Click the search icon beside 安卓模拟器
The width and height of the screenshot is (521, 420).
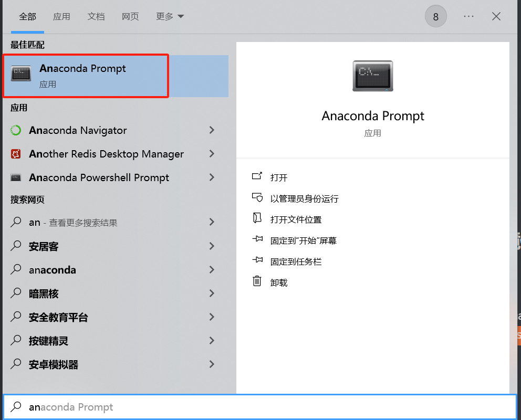(16, 364)
